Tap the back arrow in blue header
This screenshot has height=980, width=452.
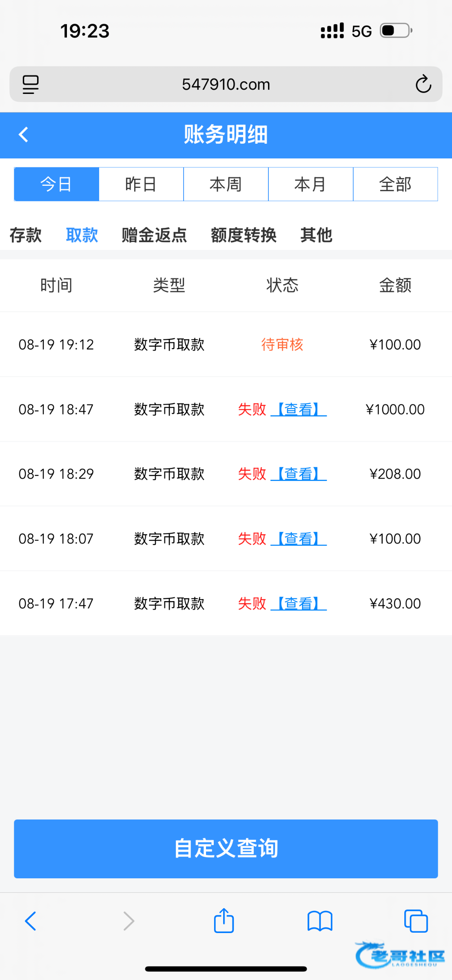(24, 135)
